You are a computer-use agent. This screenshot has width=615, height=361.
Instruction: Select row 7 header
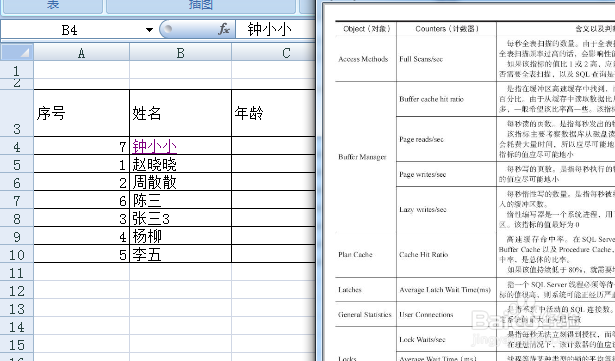tap(16, 201)
